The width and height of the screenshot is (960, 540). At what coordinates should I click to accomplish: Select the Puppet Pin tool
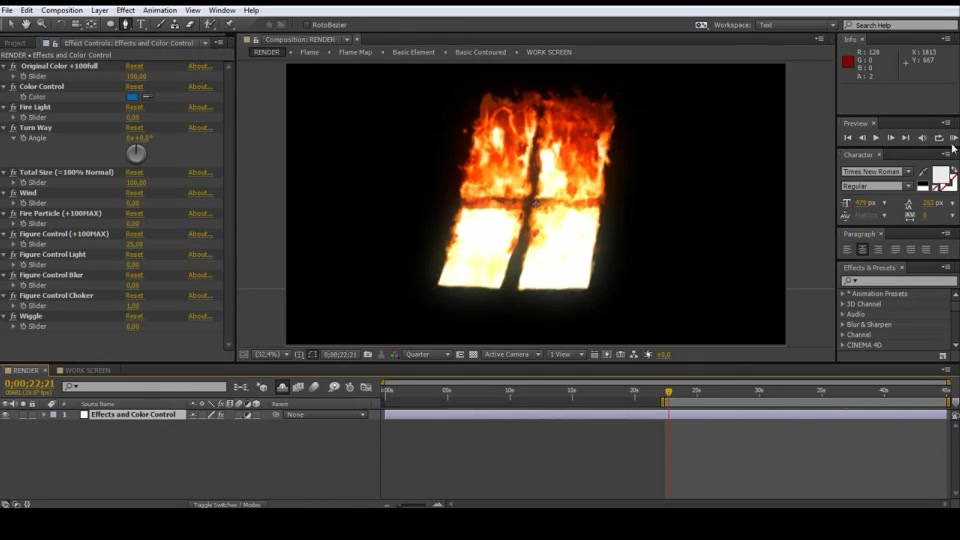click(230, 24)
